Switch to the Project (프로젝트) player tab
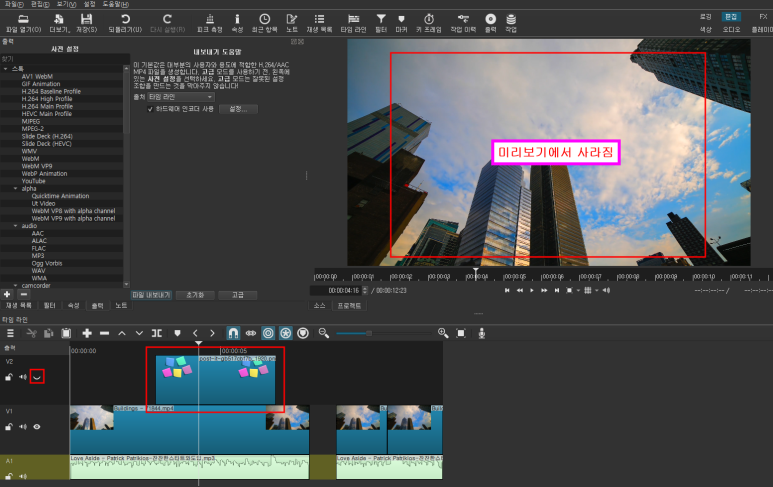The height and width of the screenshot is (487, 773). click(x=349, y=306)
